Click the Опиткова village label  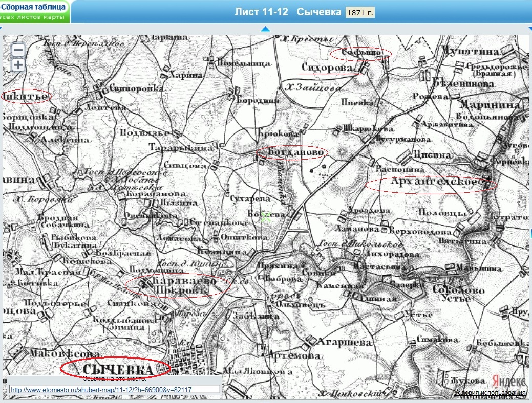pyautogui.click(x=244, y=237)
